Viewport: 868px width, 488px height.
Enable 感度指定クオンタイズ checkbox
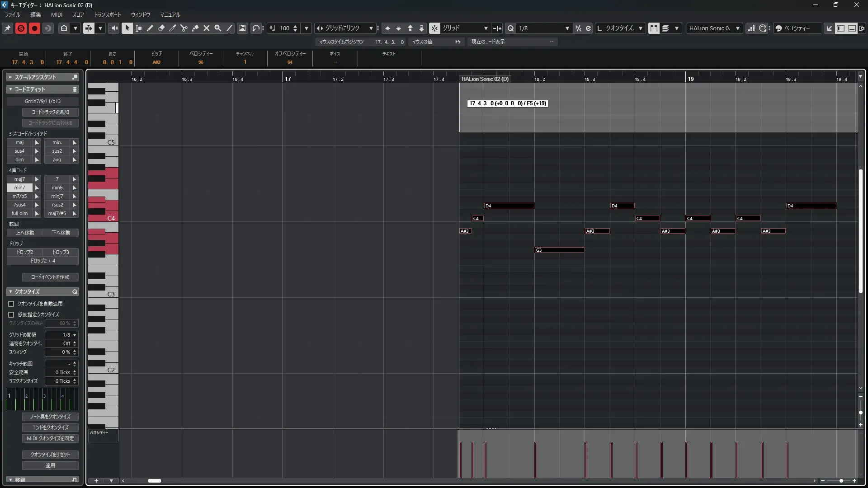coord(11,314)
